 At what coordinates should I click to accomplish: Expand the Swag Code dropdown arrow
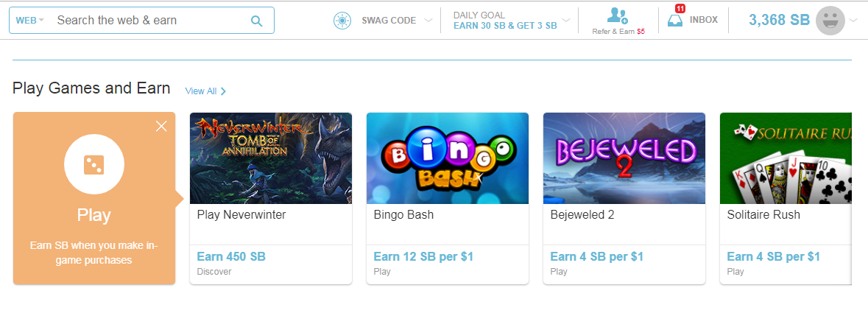(x=428, y=21)
